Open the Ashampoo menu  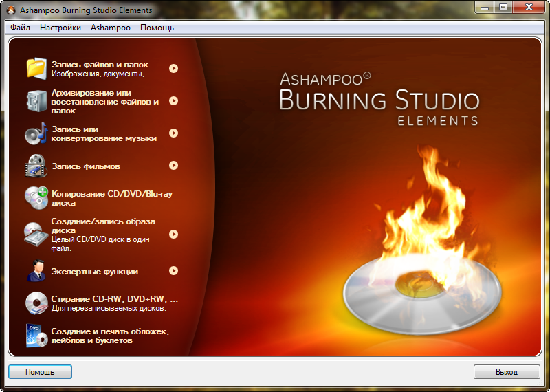tap(111, 28)
